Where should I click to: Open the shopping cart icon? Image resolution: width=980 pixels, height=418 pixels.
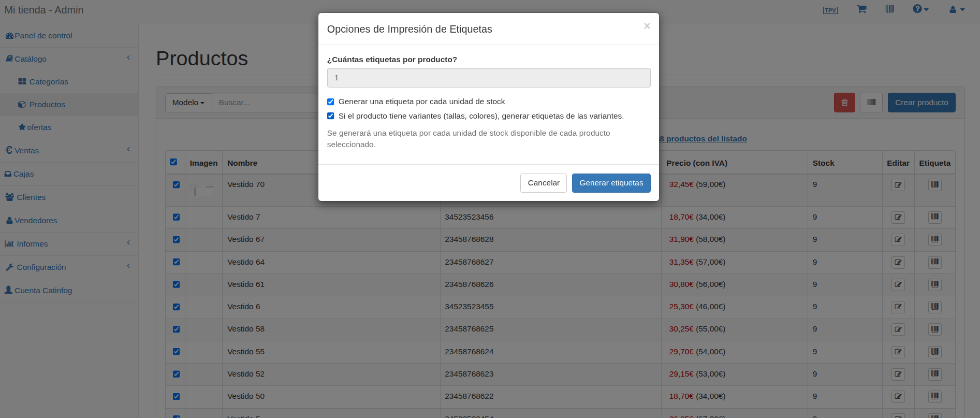click(x=861, y=9)
